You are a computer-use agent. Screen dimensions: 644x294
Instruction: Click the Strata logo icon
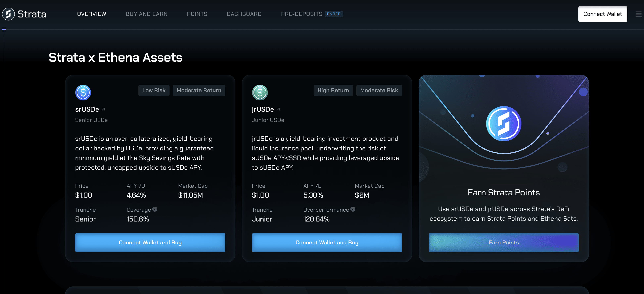pyautogui.click(x=8, y=14)
